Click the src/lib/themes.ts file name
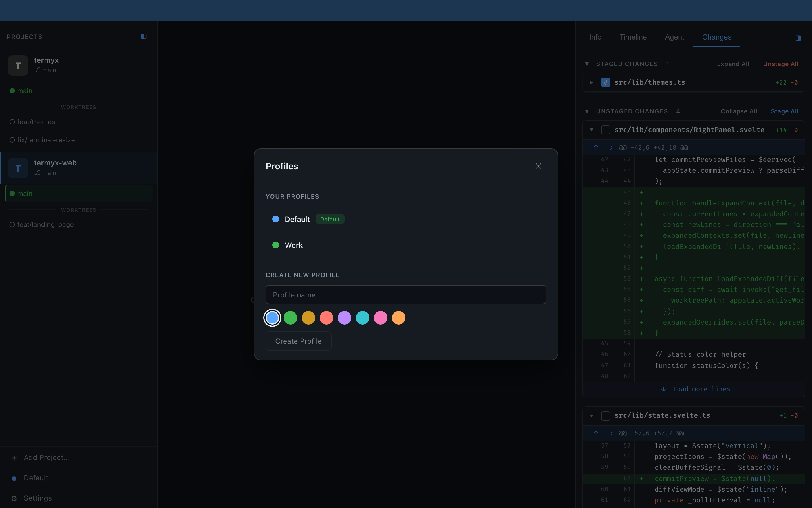This screenshot has height=508, width=812. 650,82
